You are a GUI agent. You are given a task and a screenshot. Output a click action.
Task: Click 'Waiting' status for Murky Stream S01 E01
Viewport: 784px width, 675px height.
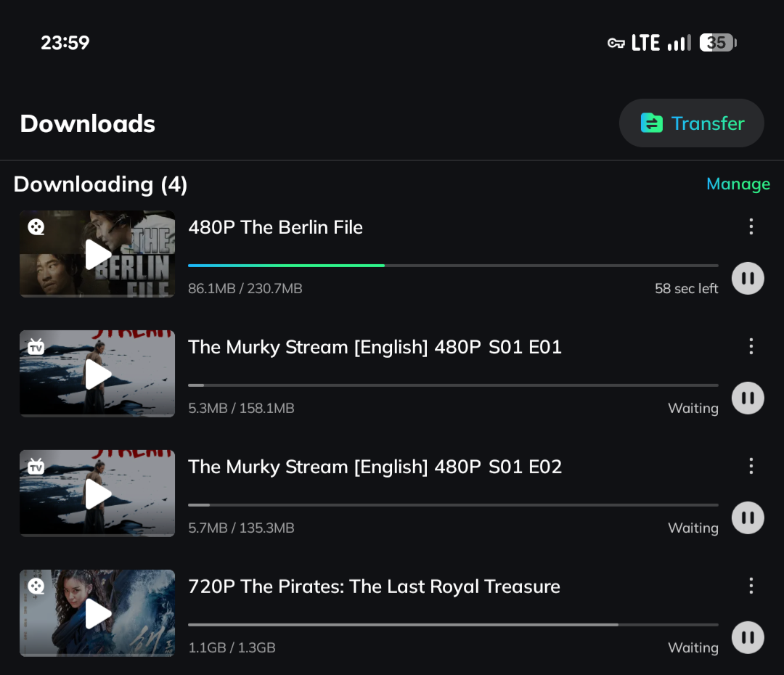[x=693, y=408]
